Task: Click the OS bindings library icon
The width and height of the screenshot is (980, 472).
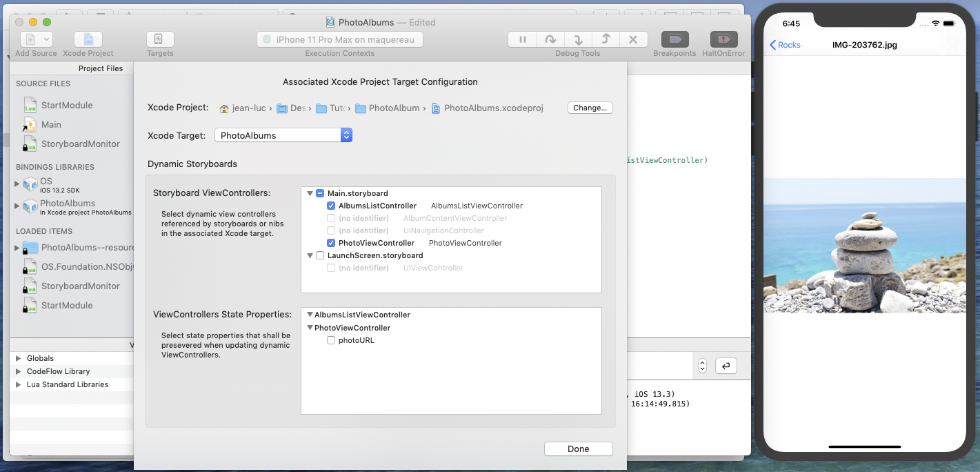Action: tap(30, 184)
